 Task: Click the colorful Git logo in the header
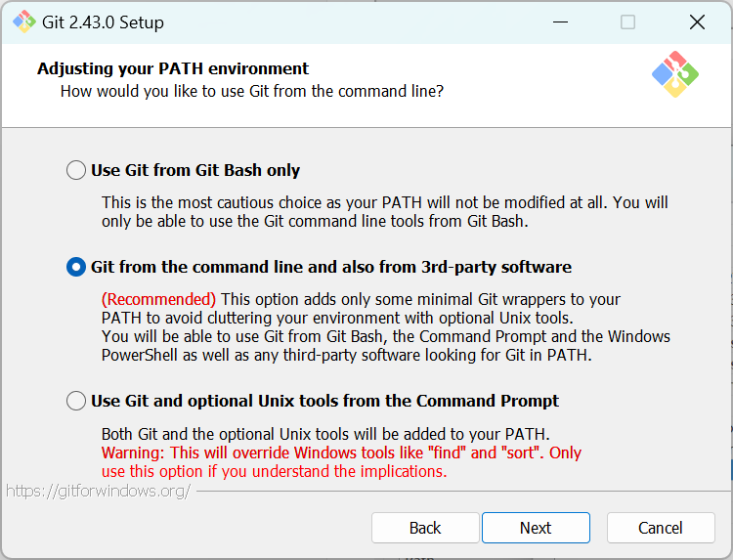click(674, 73)
